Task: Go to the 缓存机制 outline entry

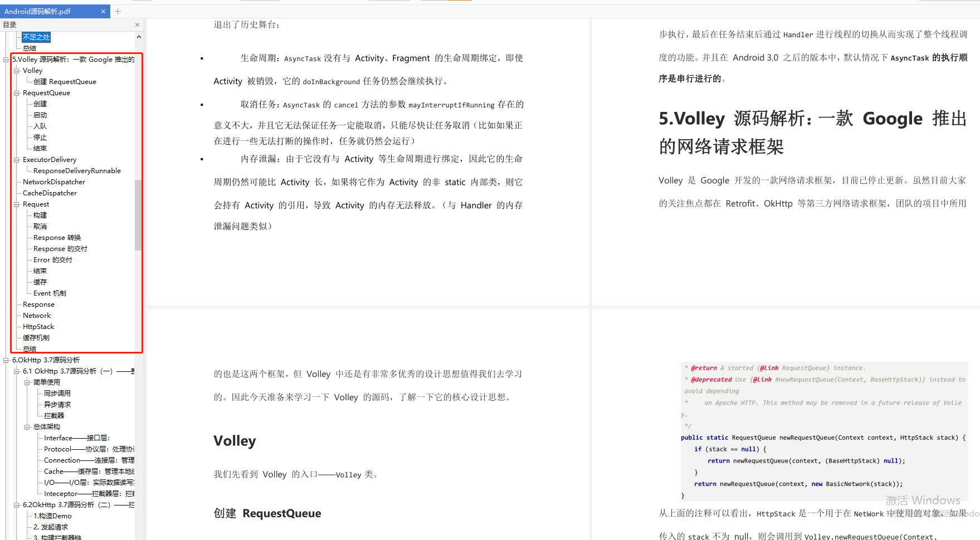Action: coord(36,338)
